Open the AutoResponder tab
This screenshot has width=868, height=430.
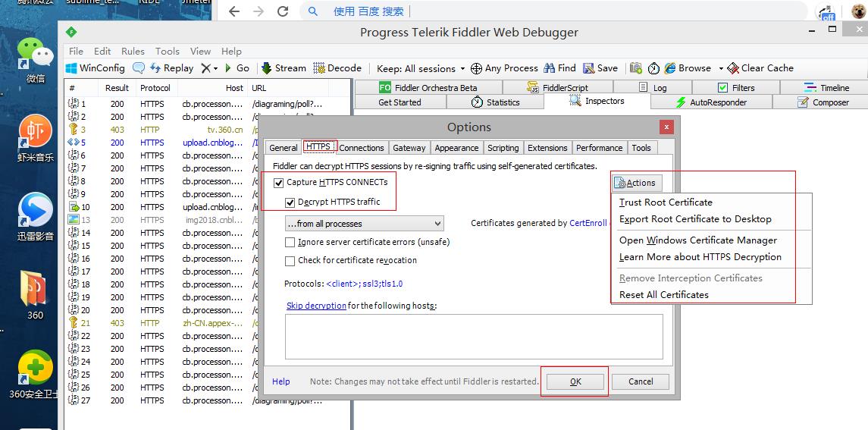711,102
